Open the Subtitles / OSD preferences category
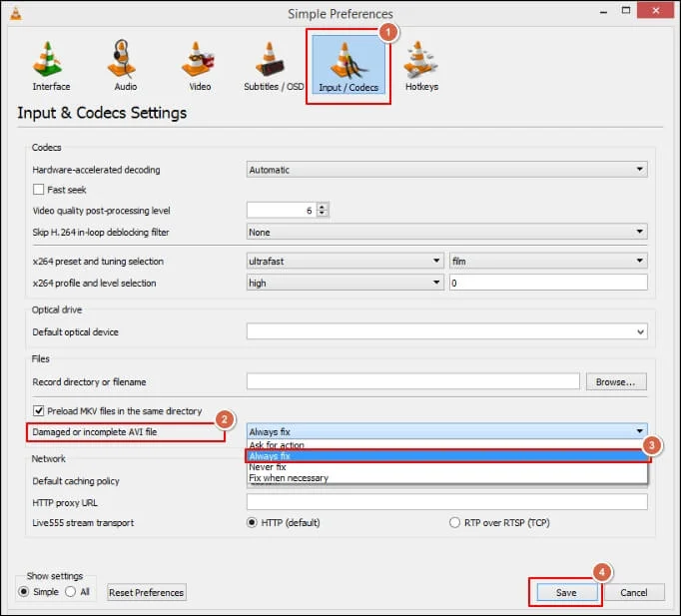 [274, 66]
